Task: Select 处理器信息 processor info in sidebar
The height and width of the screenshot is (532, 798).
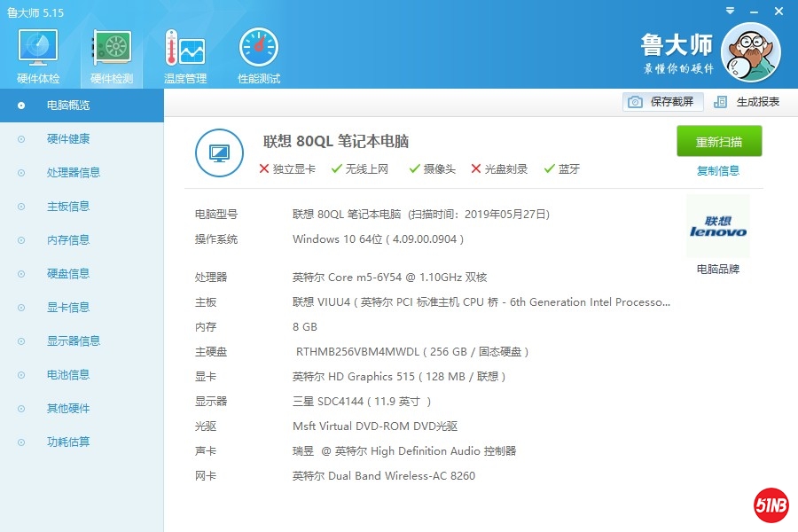Action: (74, 173)
